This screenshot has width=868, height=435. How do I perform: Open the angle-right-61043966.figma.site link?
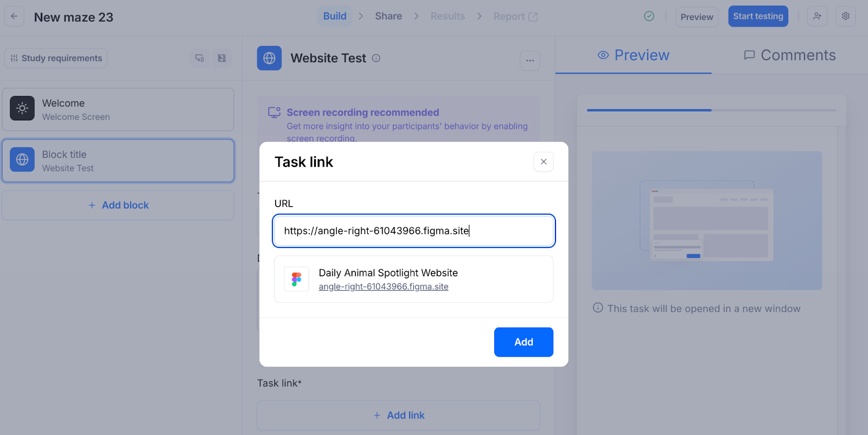click(383, 286)
